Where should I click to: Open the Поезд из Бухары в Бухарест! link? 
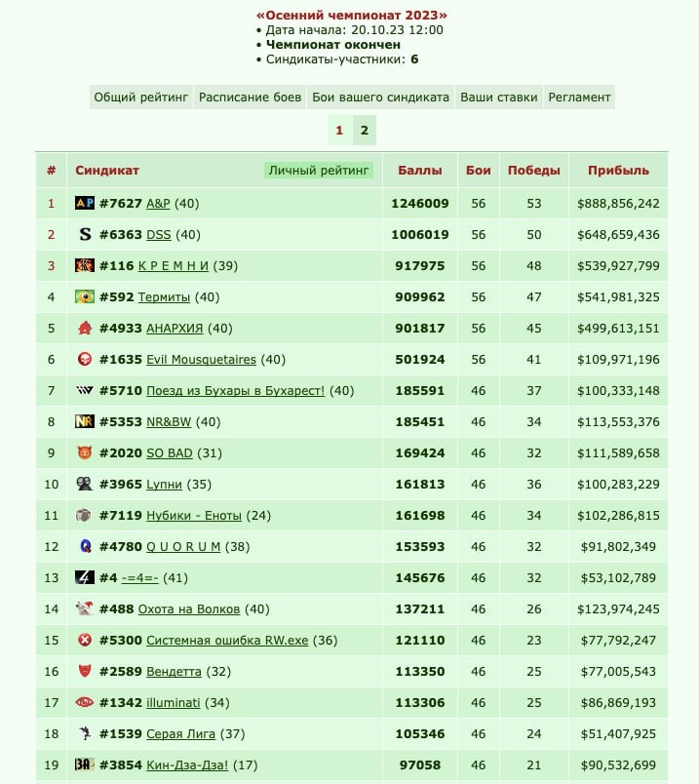coord(236,390)
